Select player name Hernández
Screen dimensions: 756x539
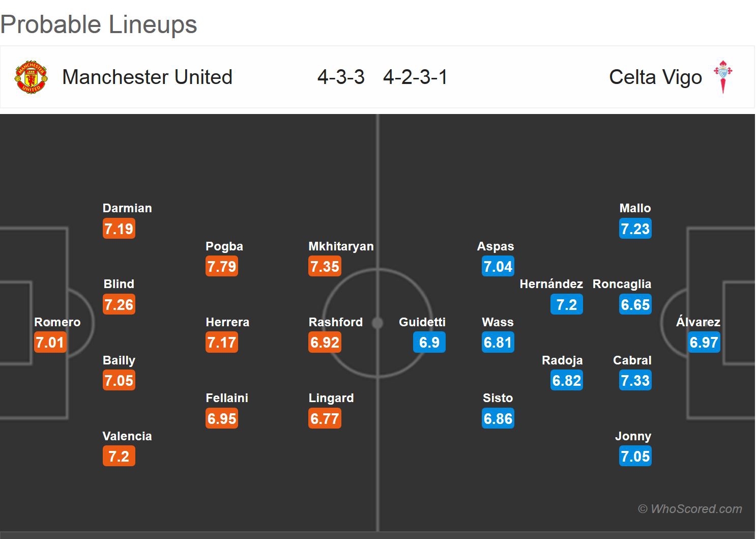point(551,284)
